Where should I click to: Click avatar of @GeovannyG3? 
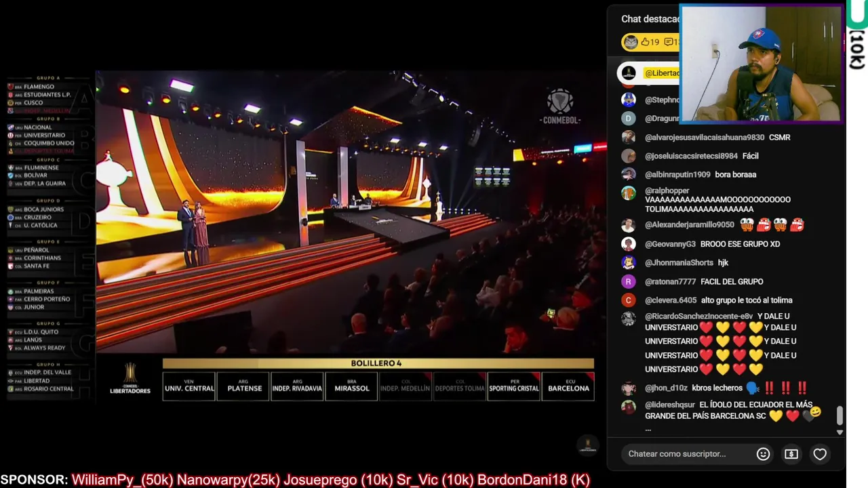point(629,244)
